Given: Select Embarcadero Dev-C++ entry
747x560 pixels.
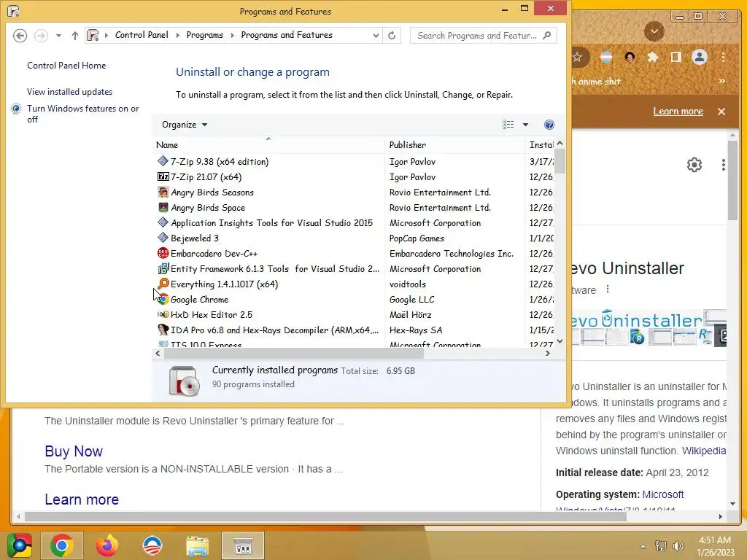Looking at the screenshot, I should pos(214,254).
